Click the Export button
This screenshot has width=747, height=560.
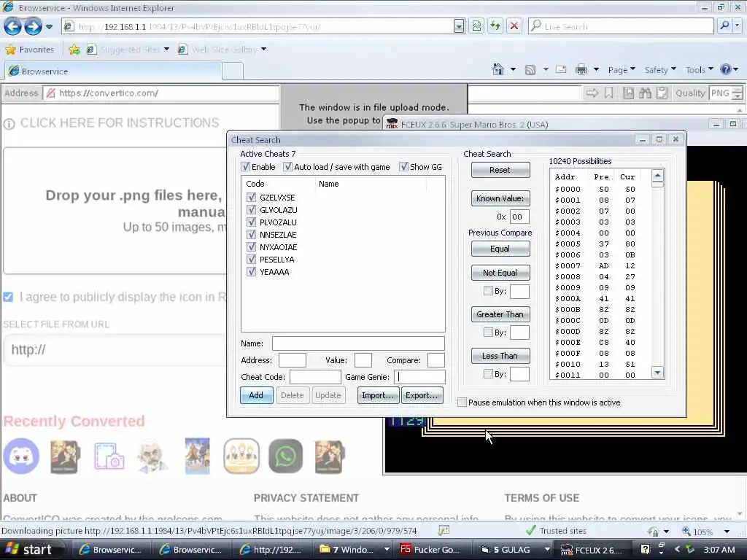(x=422, y=395)
